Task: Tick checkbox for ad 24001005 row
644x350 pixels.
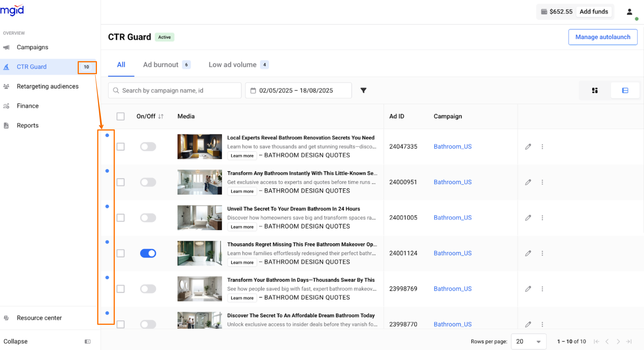Action: [x=120, y=218]
